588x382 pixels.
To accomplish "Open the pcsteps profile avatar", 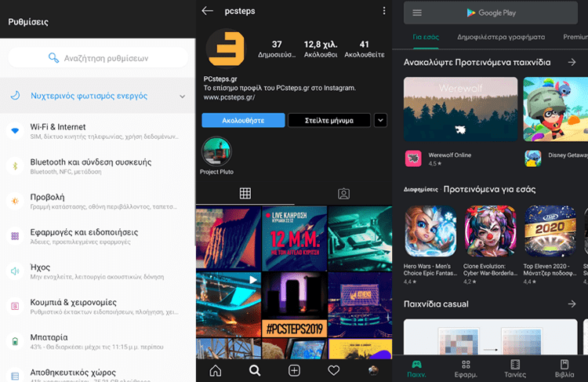I will click(x=226, y=49).
